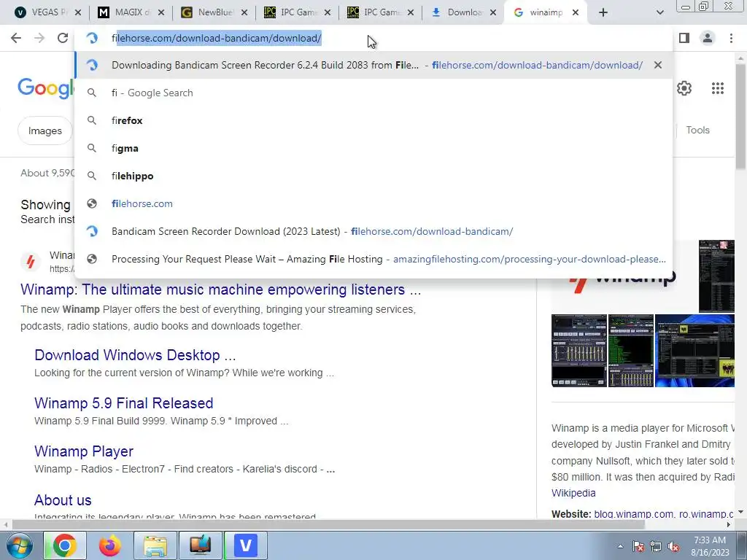Choose the filehippo search suggestion
The width and height of the screenshot is (747, 560).
pos(374,176)
